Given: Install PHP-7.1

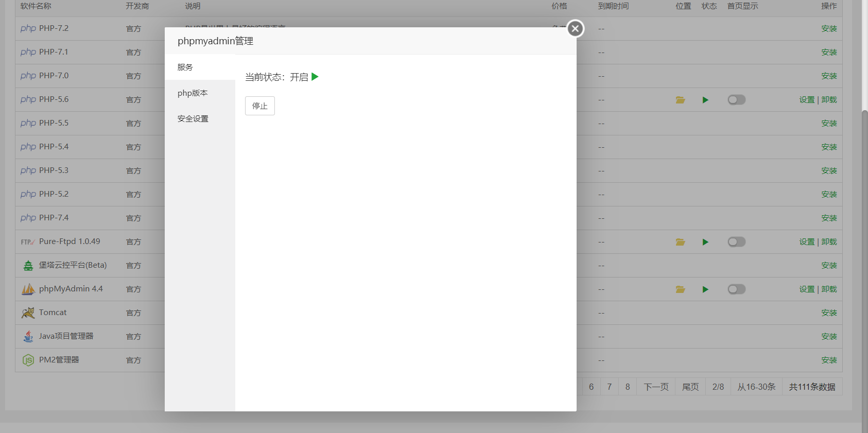Looking at the screenshot, I should point(829,53).
